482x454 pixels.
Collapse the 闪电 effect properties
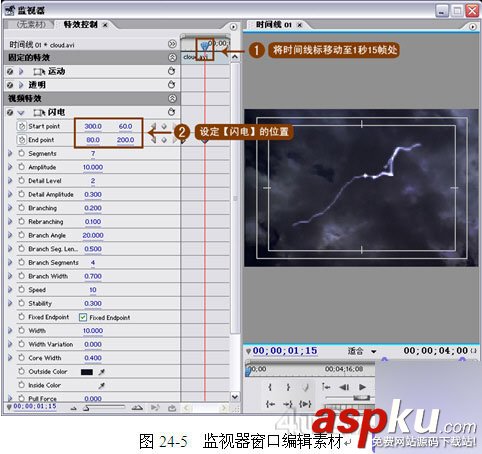21,113
